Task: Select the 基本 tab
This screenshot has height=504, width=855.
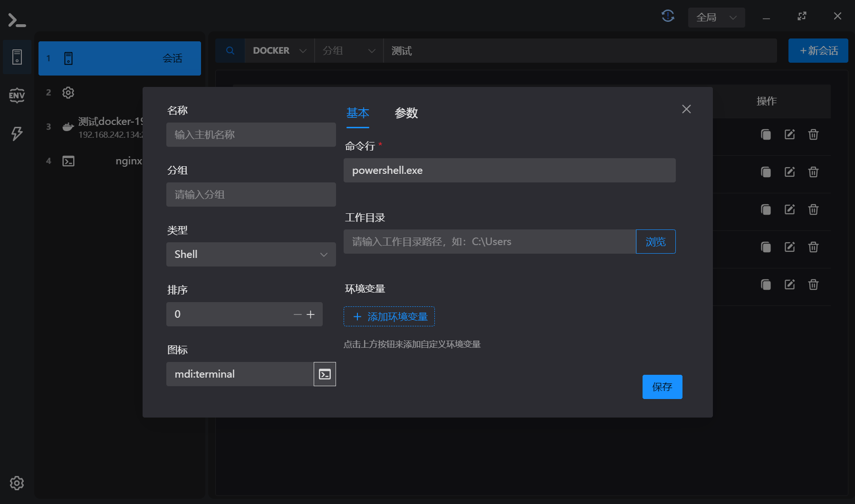Action: pyautogui.click(x=357, y=113)
